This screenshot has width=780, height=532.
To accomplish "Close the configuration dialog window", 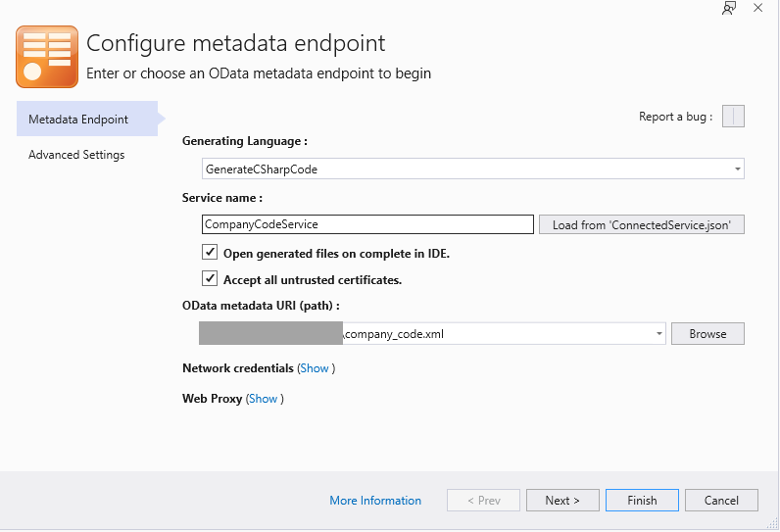I will [x=757, y=8].
